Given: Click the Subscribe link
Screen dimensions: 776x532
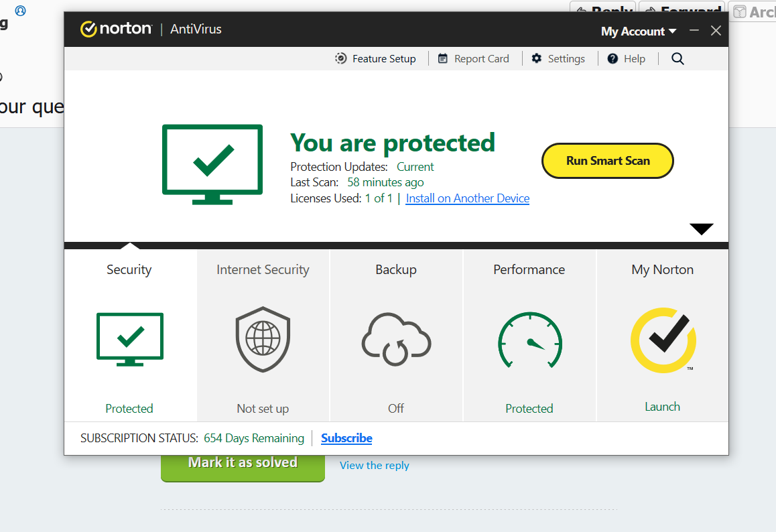Looking at the screenshot, I should [x=346, y=438].
